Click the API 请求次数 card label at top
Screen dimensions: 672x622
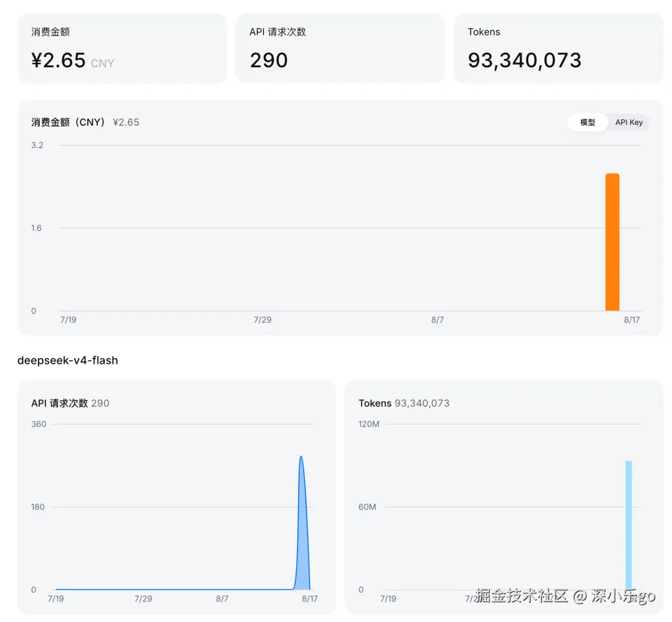click(278, 32)
